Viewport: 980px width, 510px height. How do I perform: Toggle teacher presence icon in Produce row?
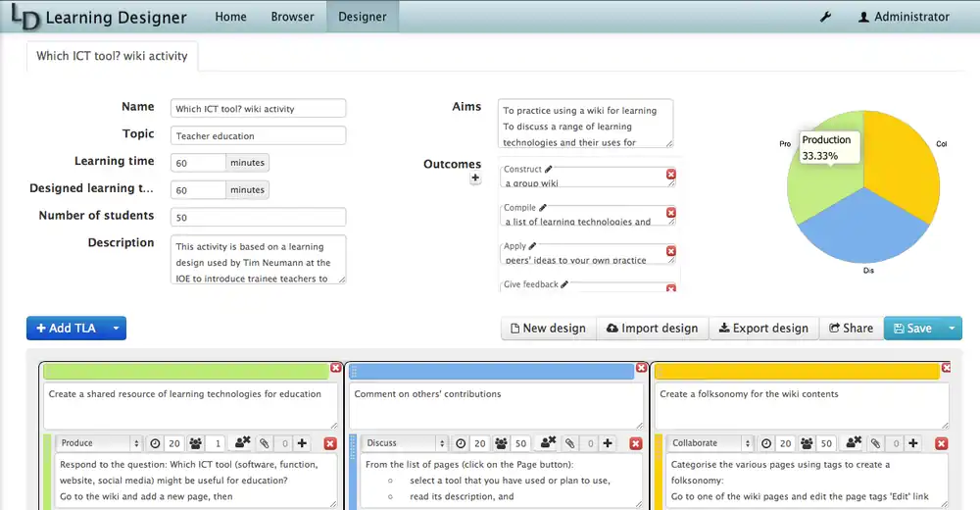pos(243,443)
